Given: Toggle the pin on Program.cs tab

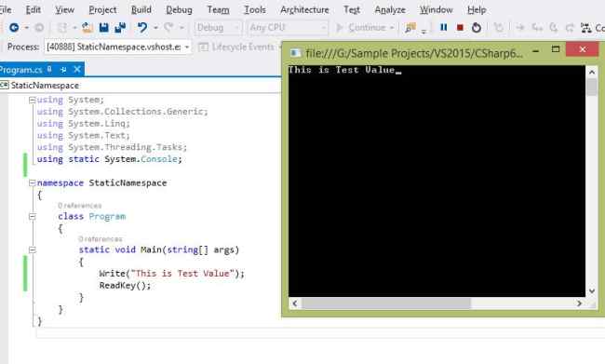Looking at the screenshot, I should pos(63,70).
